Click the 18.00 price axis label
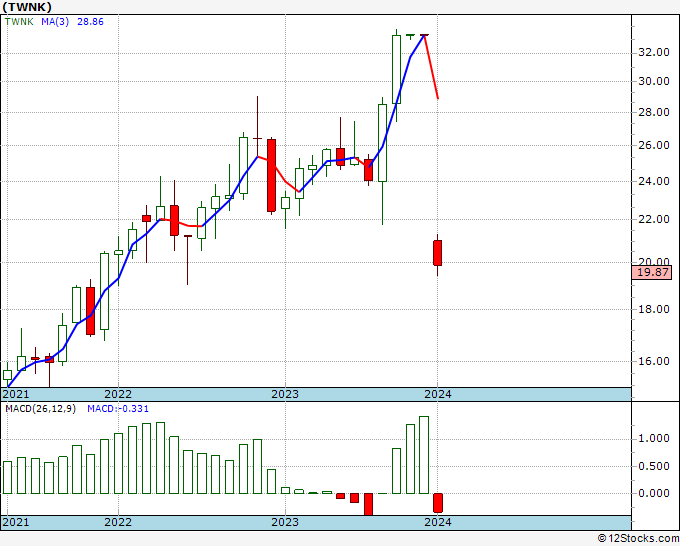Viewport: 680px width, 546px height. pyautogui.click(x=654, y=309)
